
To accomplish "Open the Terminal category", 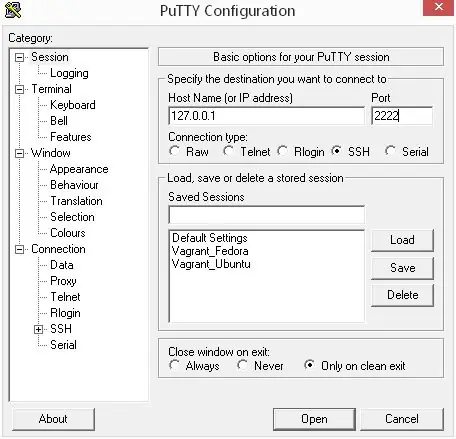I will (x=51, y=89).
